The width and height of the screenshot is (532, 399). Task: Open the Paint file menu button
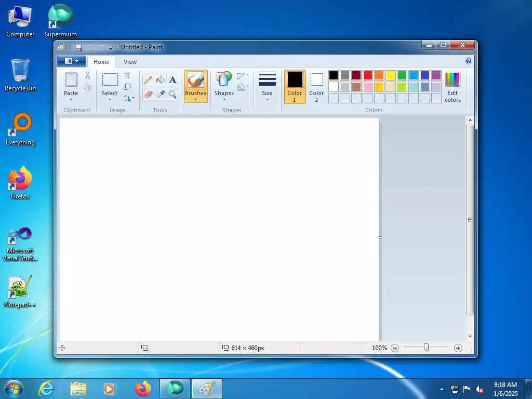click(x=72, y=61)
